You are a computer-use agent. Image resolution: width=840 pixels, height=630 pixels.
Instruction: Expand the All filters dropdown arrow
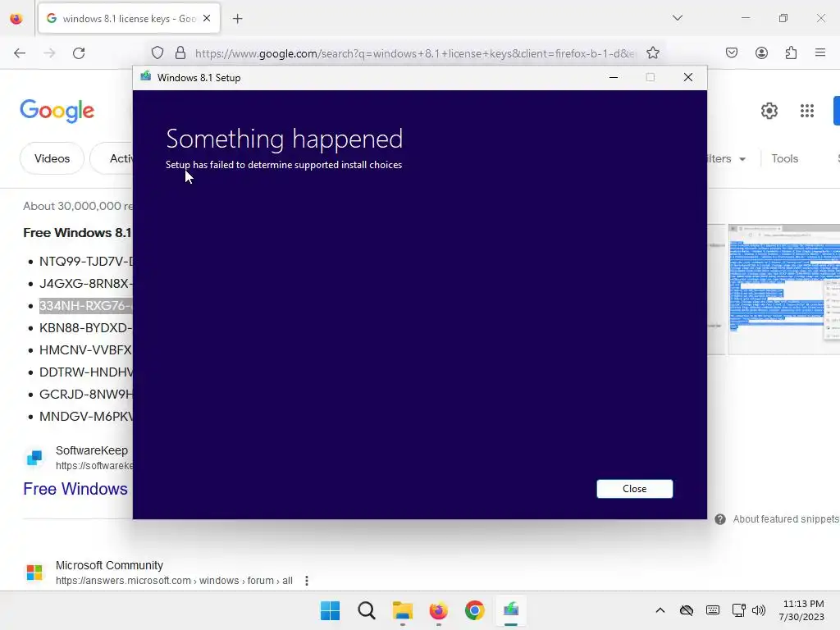pos(742,159)
